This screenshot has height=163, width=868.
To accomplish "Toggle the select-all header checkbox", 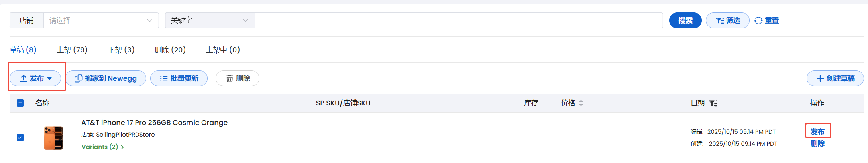I will pos(20,103).
